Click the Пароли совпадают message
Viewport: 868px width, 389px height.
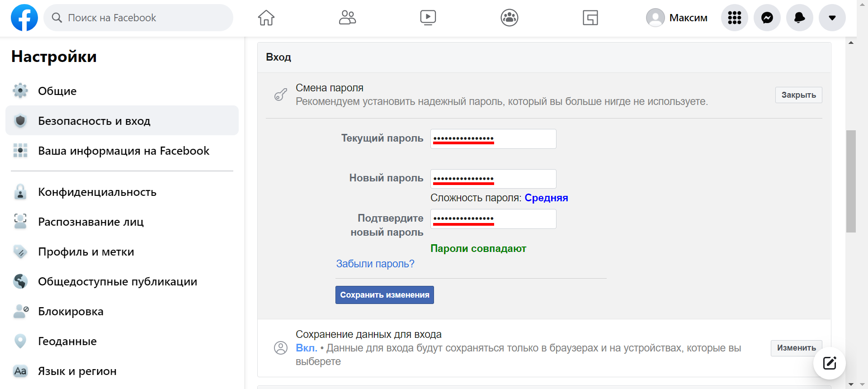click(x=478, y=248)
